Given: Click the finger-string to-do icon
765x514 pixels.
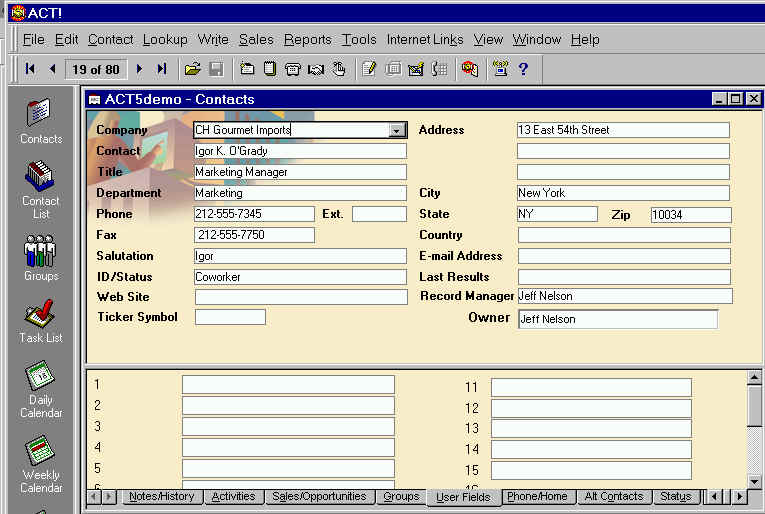Looking at the screenshot, I should point(339,69).
